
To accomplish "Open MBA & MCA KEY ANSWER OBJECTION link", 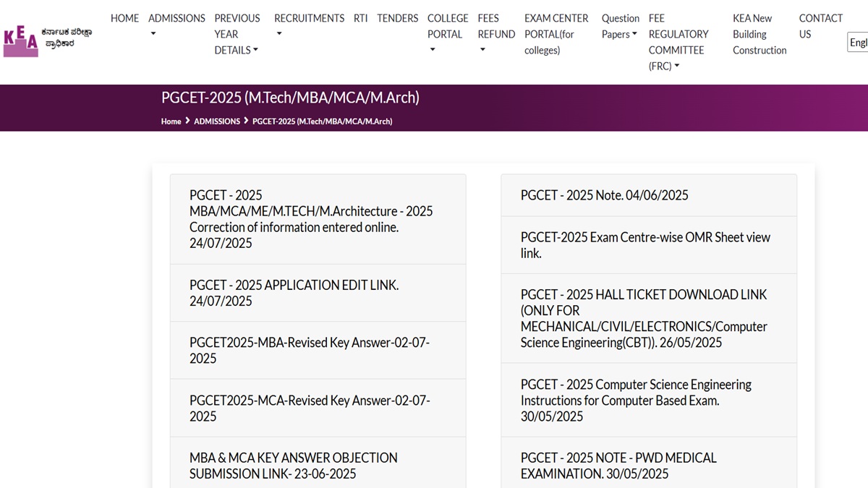I will coord(318,463).
